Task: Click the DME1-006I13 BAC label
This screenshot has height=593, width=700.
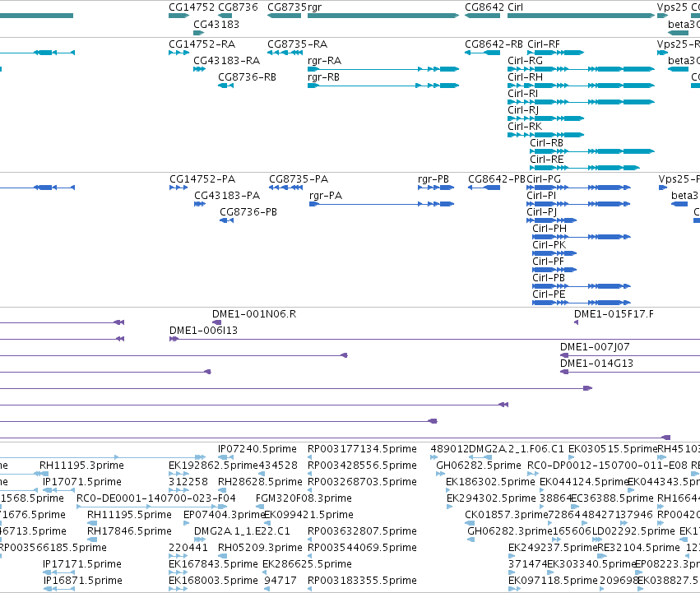Action: coord(203,331)
